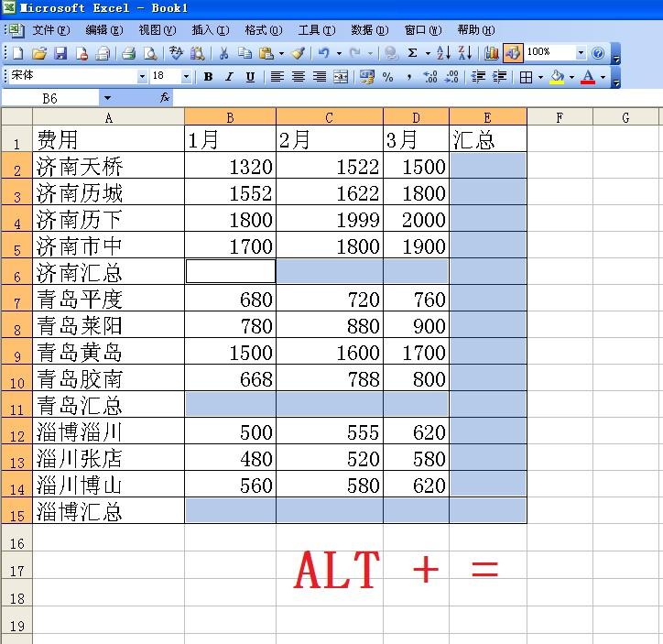Open the fill color palette dropdown arrow
This screenshot has width=663, height=644.
(571, 77)
